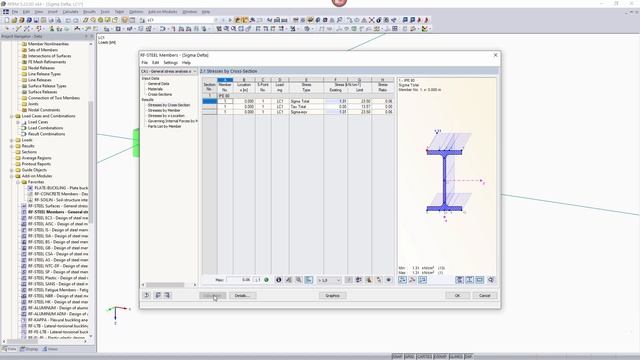This screenshot has height=360, width=640.
Task: Collapse Load Cases and Combinations node
Action: [12, 116]
